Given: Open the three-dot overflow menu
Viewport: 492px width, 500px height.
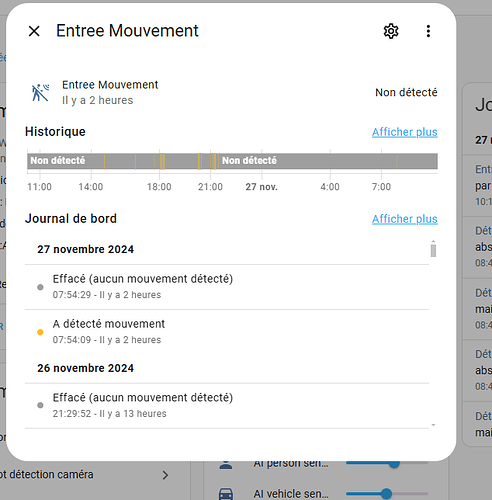Looking at the screenshot, I should click(x=428, y=31).
